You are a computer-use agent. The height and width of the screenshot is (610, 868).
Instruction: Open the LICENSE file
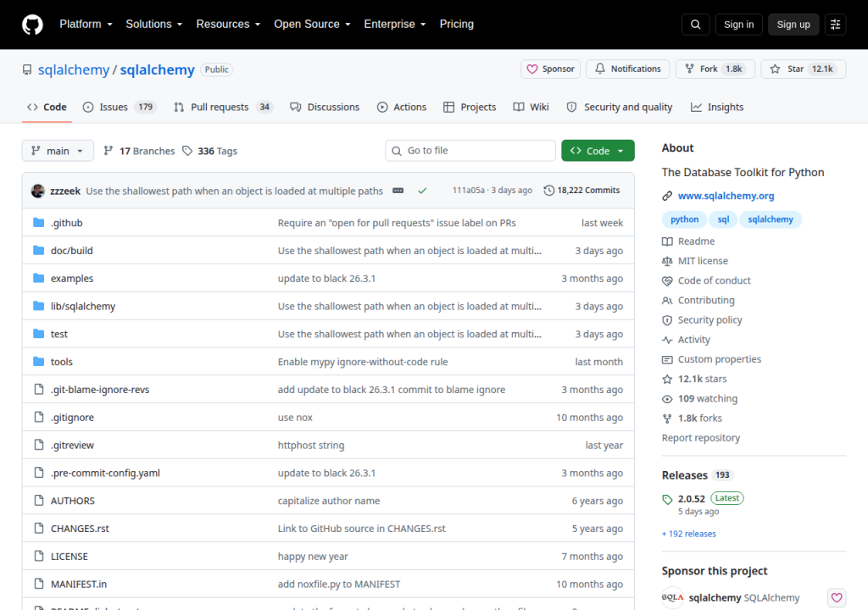coord(70,557)
